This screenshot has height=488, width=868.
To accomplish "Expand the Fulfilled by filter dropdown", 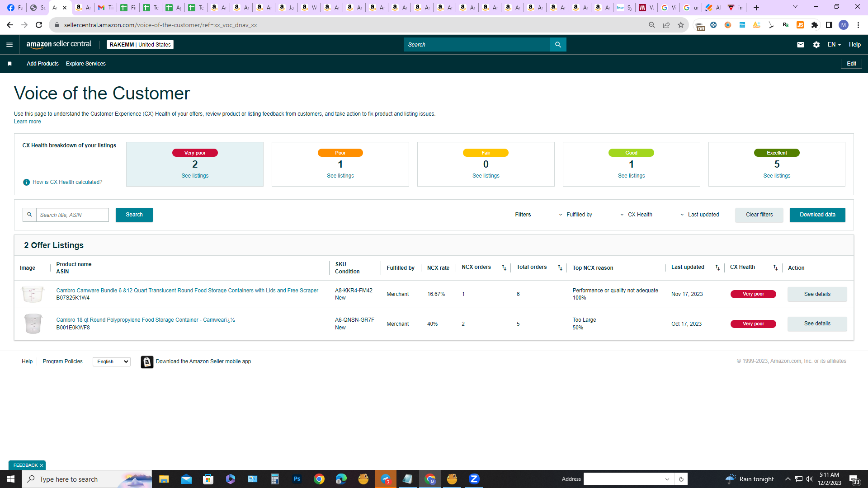I will 575,215.
